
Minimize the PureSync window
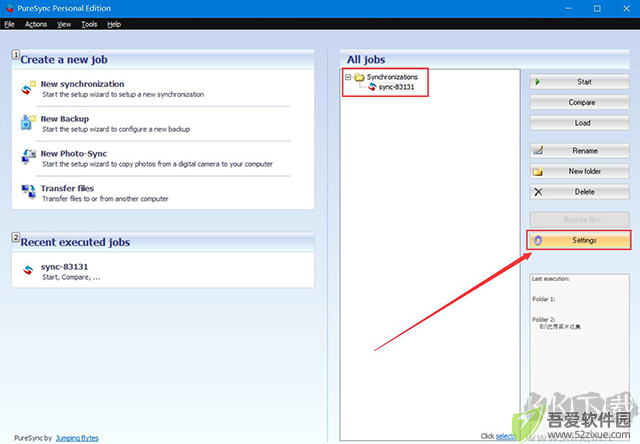pyautogui.click(x=568, y=8)
